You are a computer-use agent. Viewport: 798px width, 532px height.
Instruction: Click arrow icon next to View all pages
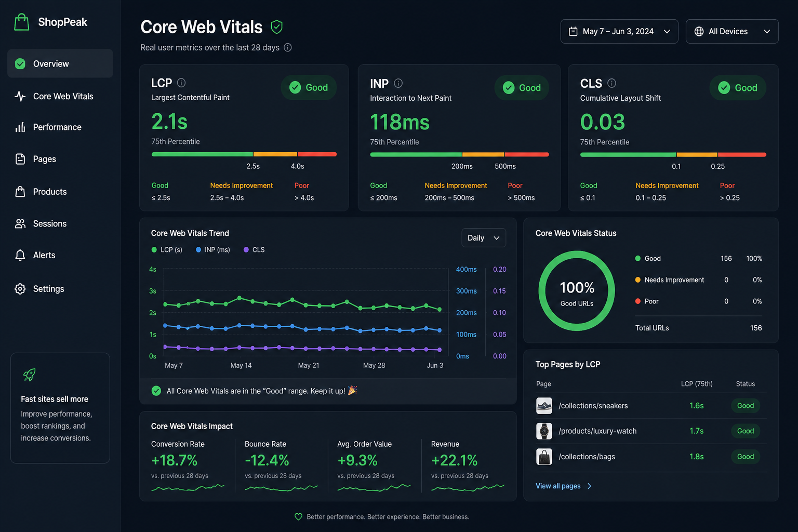[x=589, y=486]
